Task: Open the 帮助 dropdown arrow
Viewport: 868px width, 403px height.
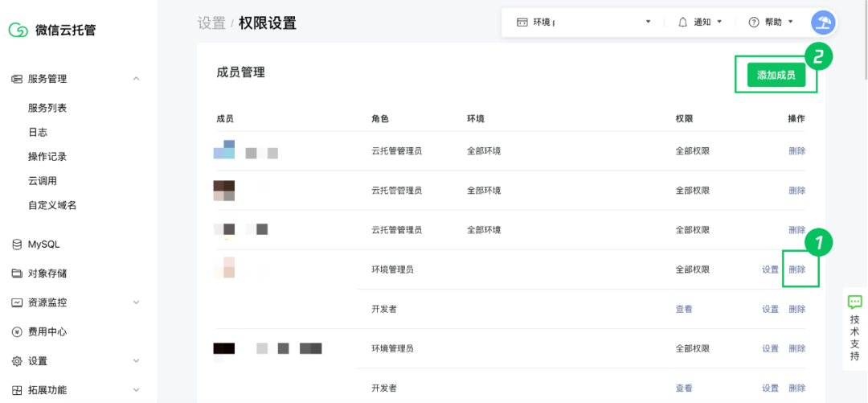Action: (791, 23)
